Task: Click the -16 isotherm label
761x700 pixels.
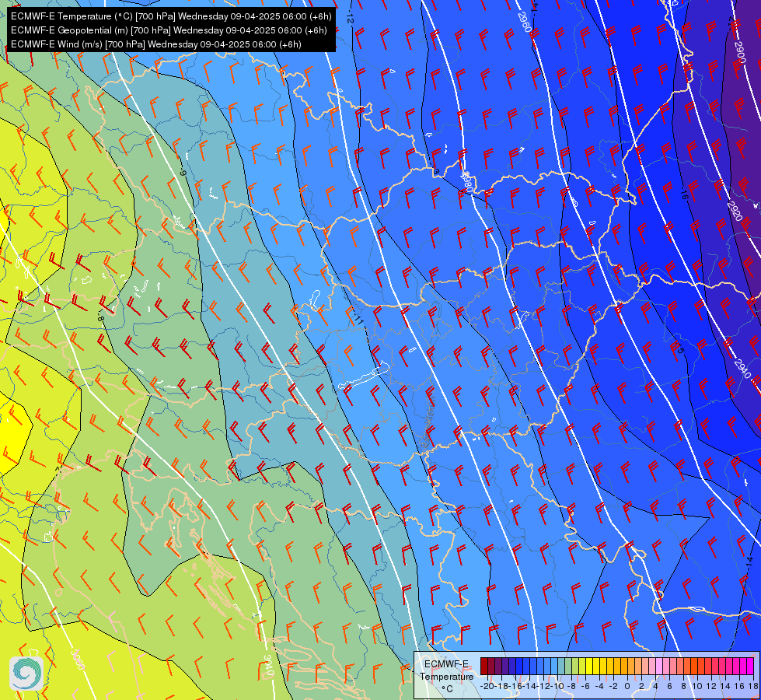Action: click(x=684, y=194)
